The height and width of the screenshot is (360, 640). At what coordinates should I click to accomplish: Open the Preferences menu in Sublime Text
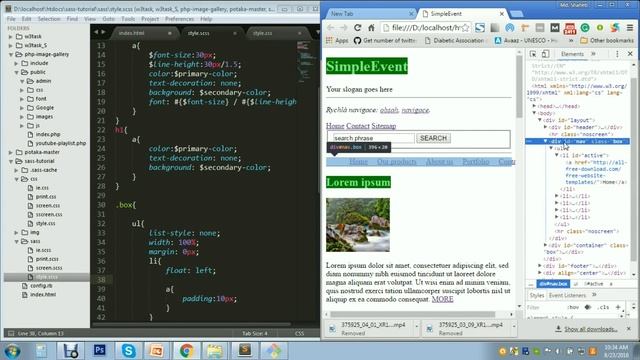coord(179,19)
